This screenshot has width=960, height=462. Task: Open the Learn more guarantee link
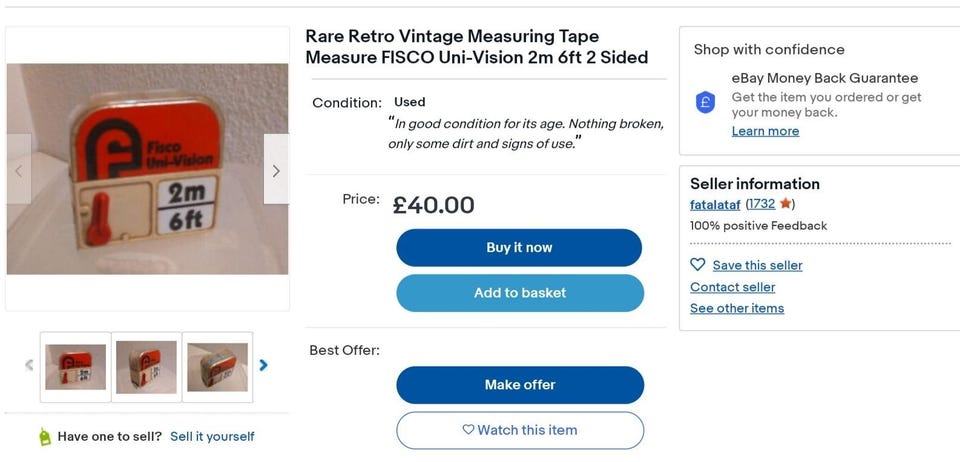pos(765,131)
